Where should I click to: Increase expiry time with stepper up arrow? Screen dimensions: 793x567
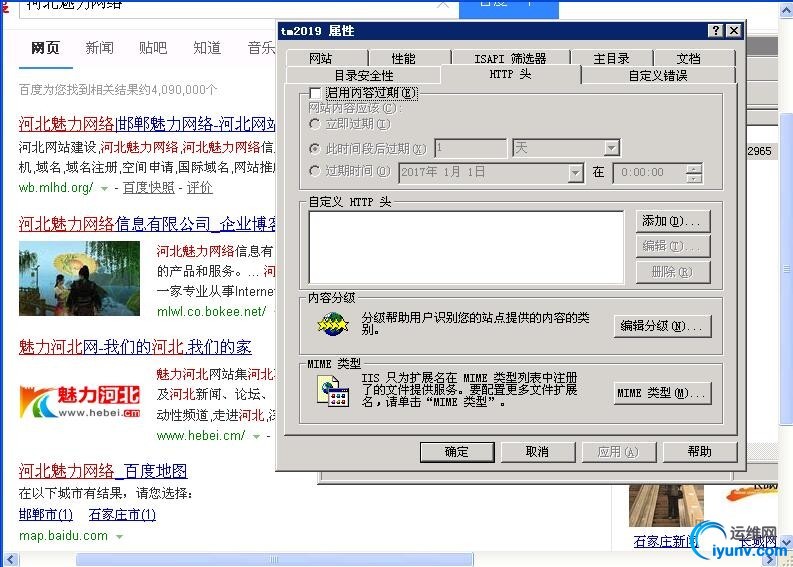point(694,168)
